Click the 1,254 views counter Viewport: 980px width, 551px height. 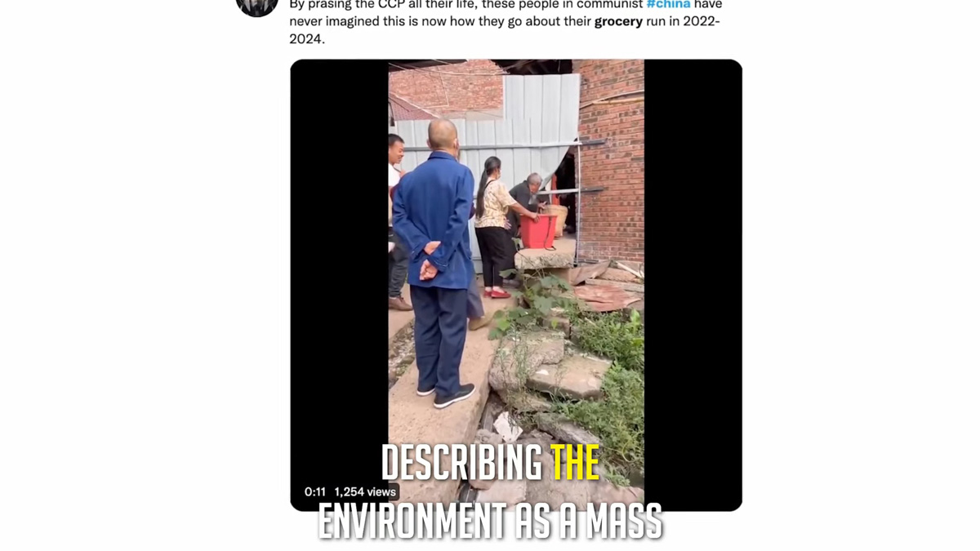365,491
